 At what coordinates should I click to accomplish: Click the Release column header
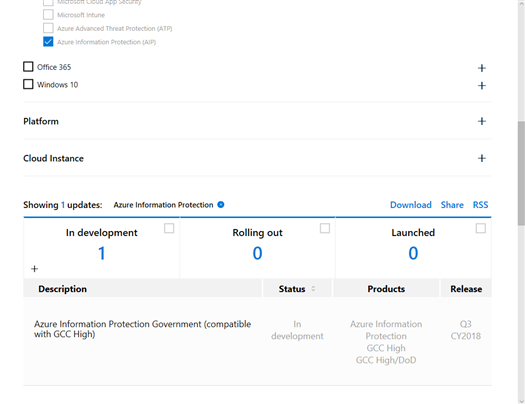pyautogui.click(x=466, y=289)
